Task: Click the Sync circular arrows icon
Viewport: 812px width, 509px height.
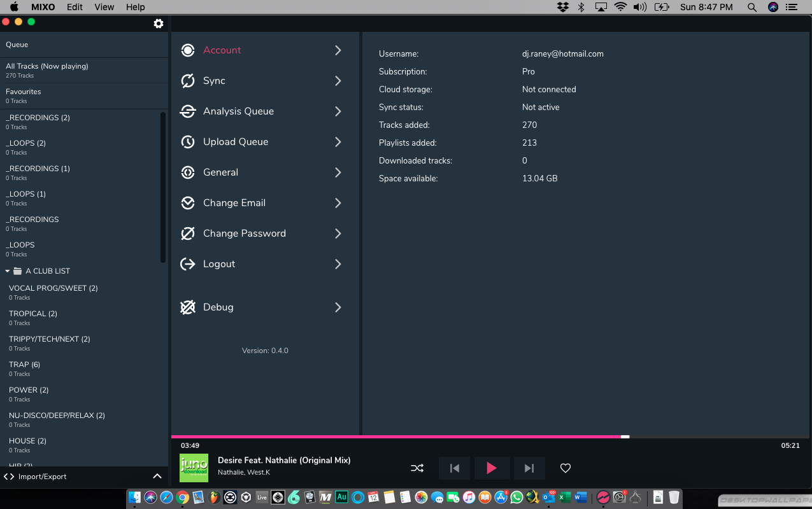Action: (x=187, y=81)
